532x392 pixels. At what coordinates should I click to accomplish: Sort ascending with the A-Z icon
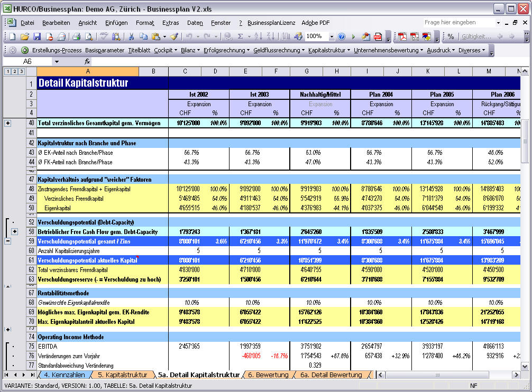[x=258, y=36]
